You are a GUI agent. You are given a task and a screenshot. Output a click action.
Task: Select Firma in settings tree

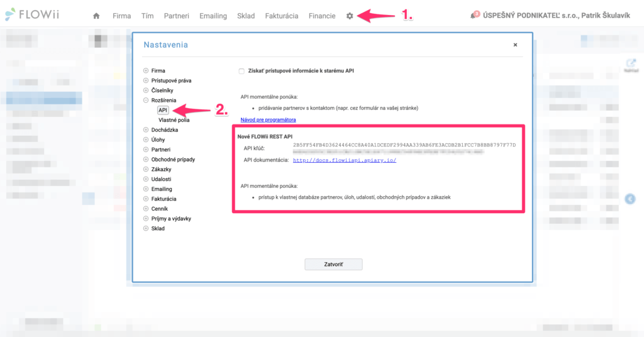(158, 70)
